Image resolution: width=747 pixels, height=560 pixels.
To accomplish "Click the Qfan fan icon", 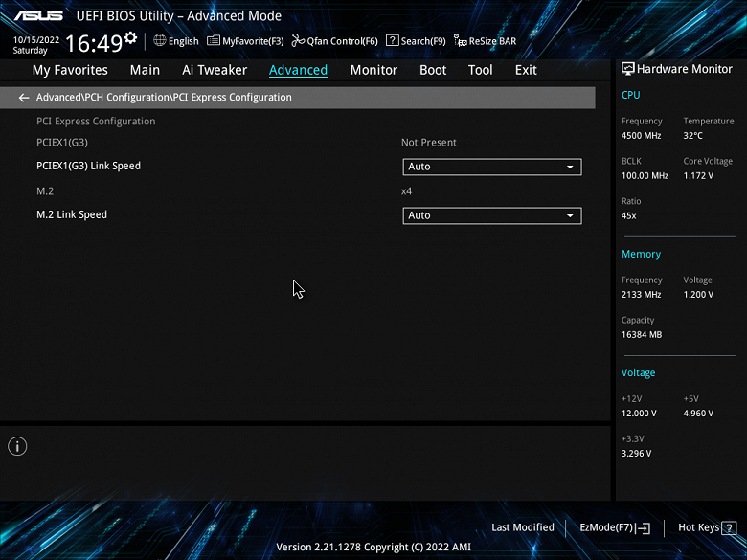I will click(298, 41).
